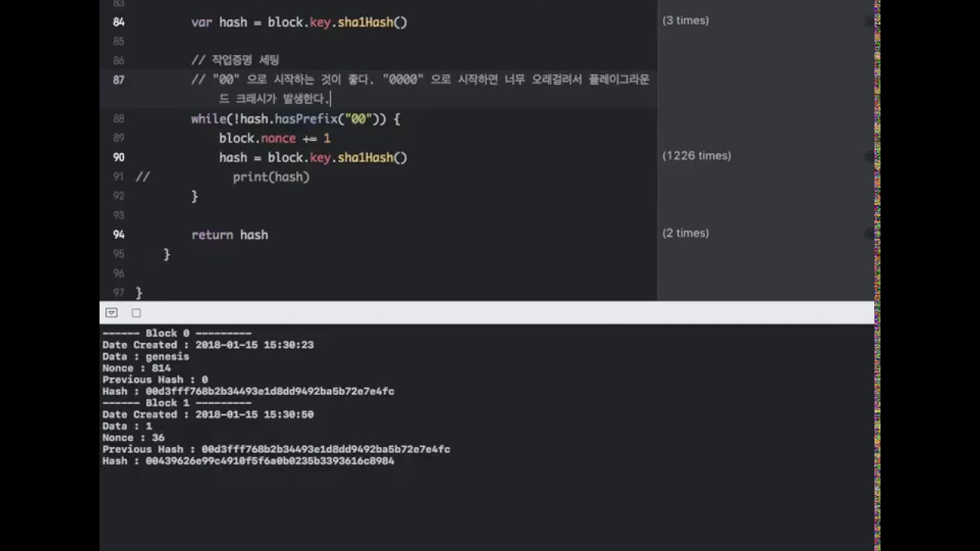Click "Previous Hash : 0" console line
980x551 pixels.
coord(155,380)
